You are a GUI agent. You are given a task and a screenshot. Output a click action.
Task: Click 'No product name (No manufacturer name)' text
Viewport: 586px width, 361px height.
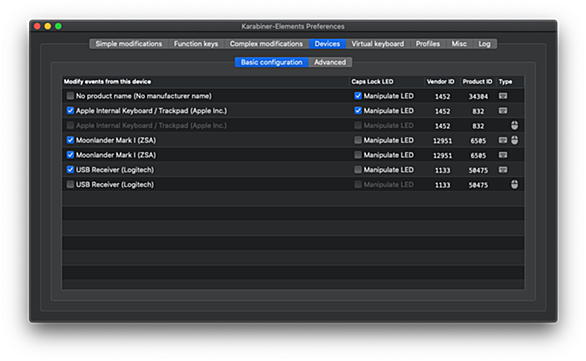tap(144, 96)
